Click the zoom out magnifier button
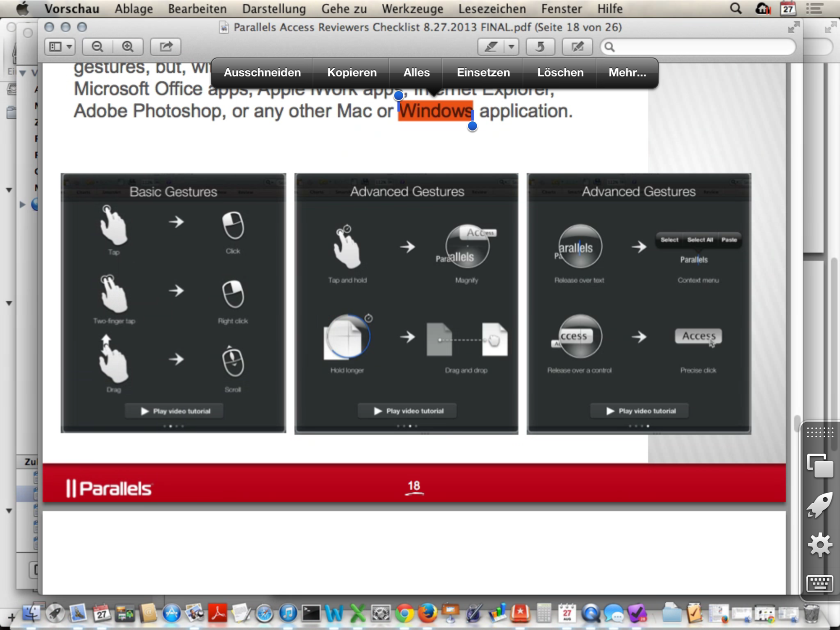Viewport: 840px width, 630px height. [97, 46]
